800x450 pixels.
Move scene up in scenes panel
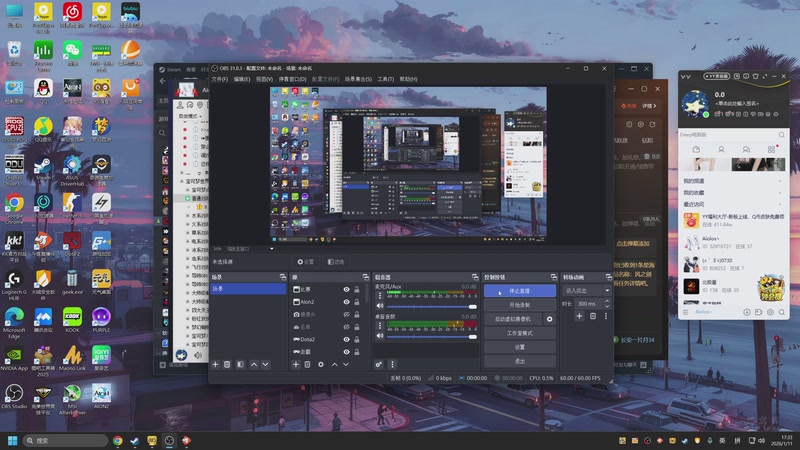254,364
